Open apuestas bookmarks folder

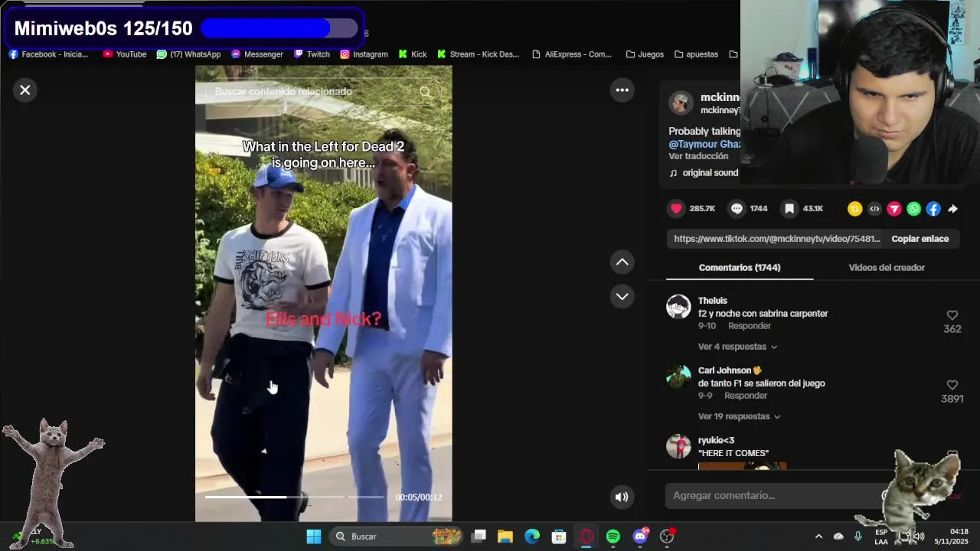coord(696,54)
